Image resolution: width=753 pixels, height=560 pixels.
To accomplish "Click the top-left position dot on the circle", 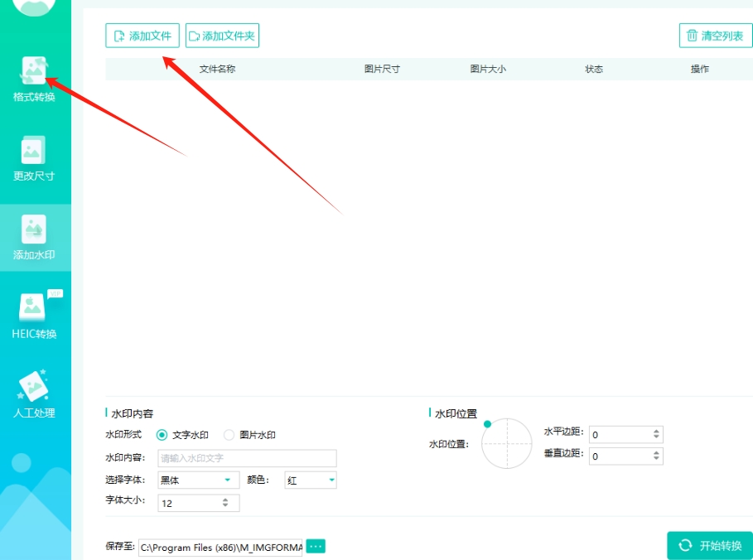I will [x=487, y=424].
